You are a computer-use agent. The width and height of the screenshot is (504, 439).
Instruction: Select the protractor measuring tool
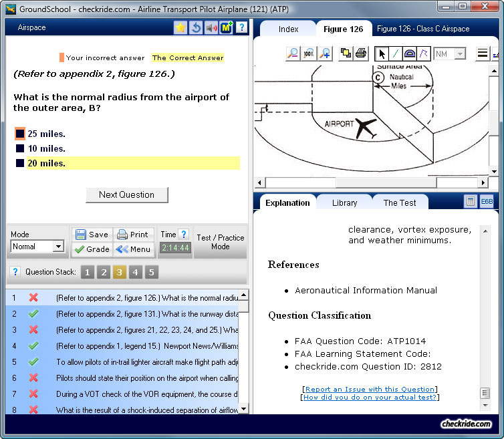(x=410, y=53)
